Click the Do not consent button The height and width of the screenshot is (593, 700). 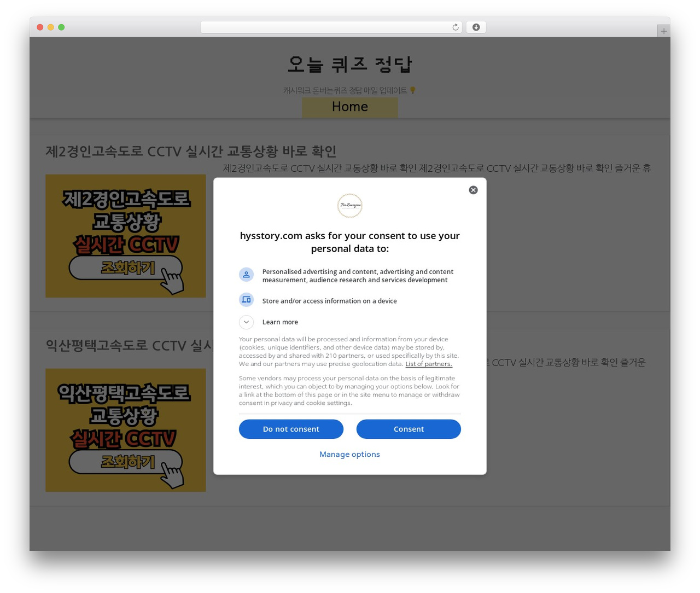tap(291, 429)
